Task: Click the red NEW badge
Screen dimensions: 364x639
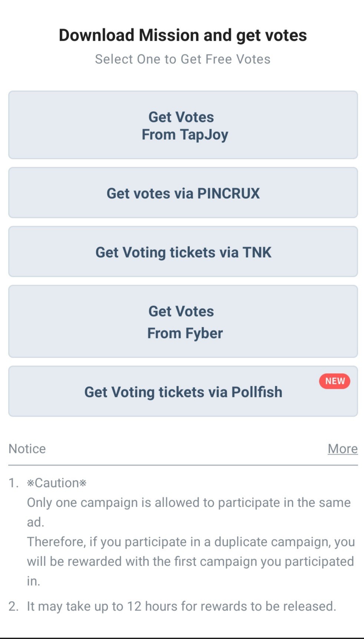Action: [335, 381]
